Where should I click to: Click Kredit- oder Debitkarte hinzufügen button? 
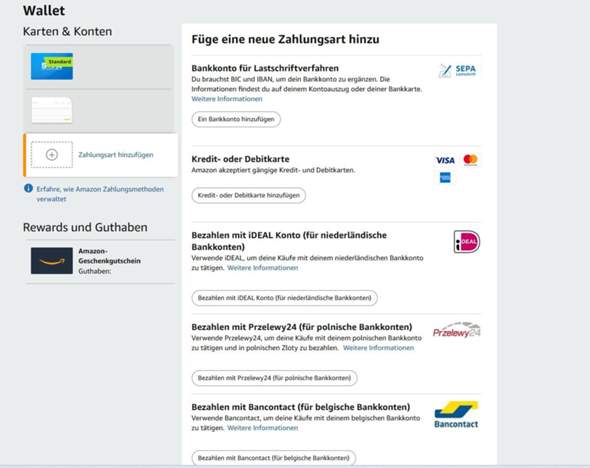[x=249, y=195]
